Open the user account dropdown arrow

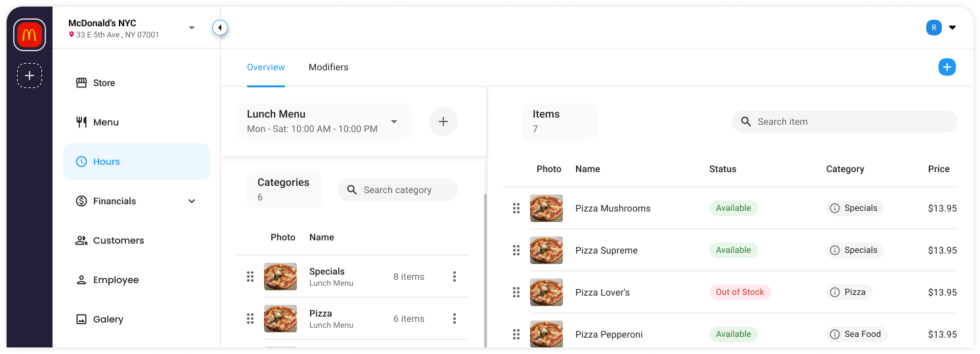tap(952, 28)
